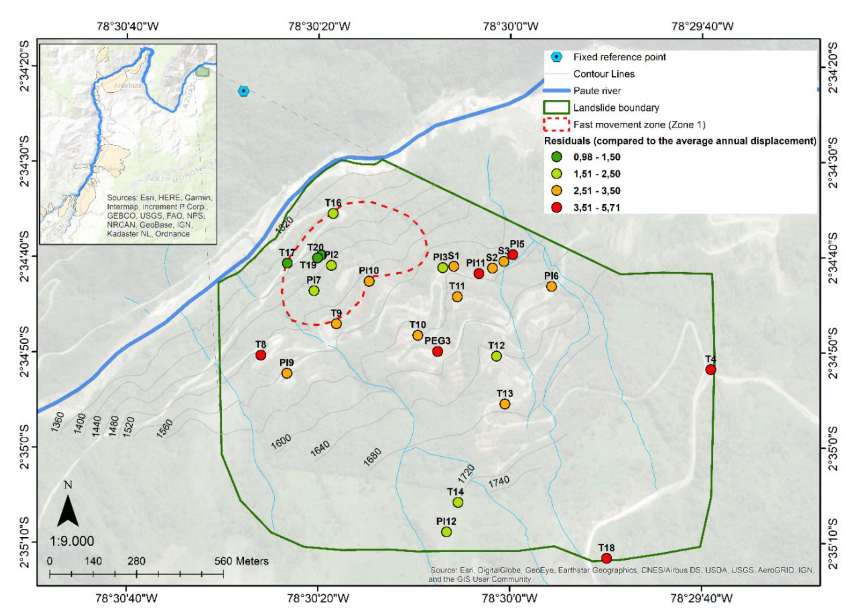The image size is (859, 616).
Task: Click the 1:9.000 scale text
Action: point(72,541)
